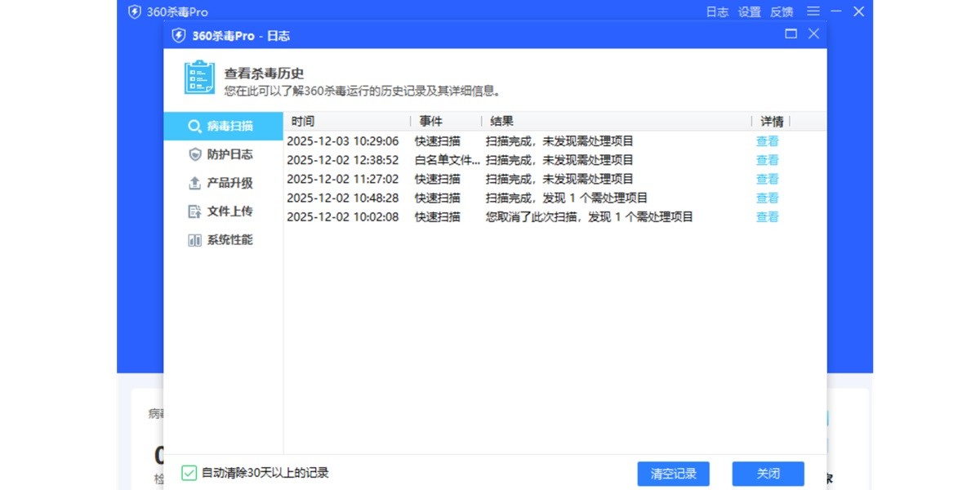
Task: Click the 病毒扫描 magnifier icon in sidebar
Action: tap(194, 127)
